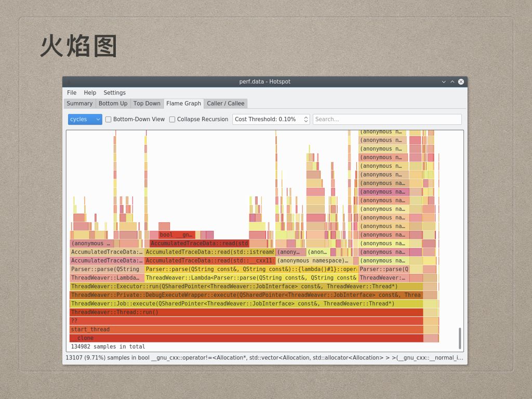The height and width of the screenshot is (399, 532).
Task: Open the Settings menu
Action: [x=114, y=92]
